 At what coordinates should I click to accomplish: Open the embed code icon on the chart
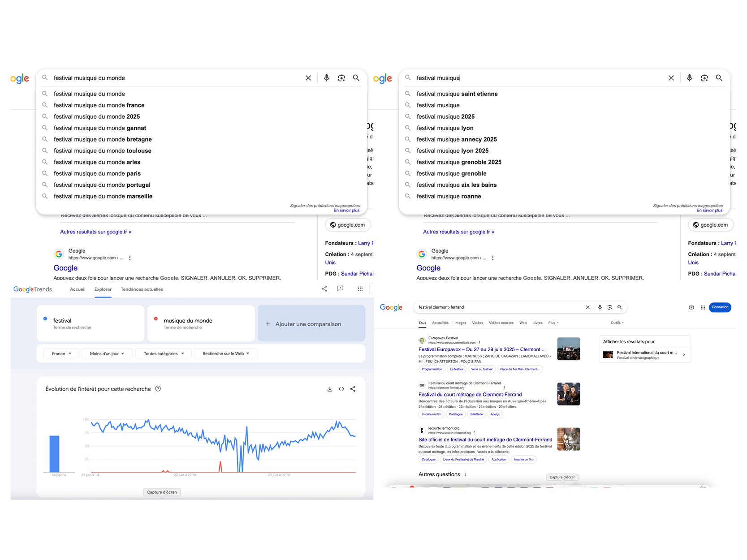tap(341, 389)
